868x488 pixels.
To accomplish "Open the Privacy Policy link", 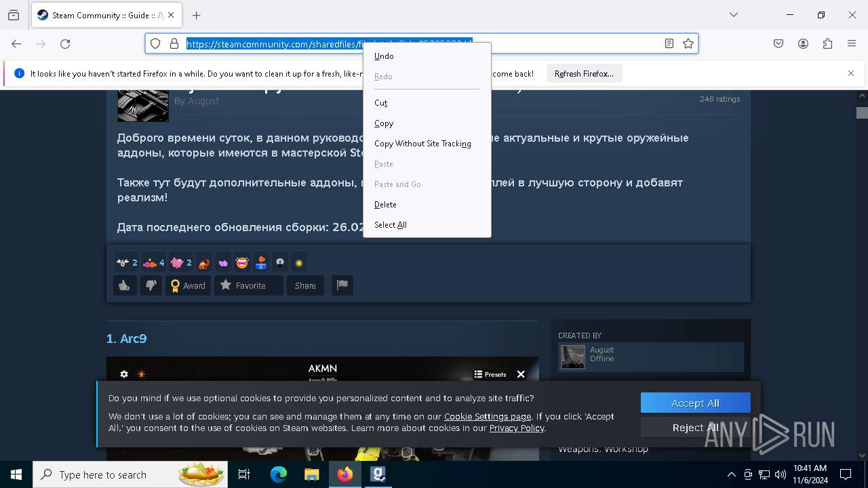I will coord(517,428).
